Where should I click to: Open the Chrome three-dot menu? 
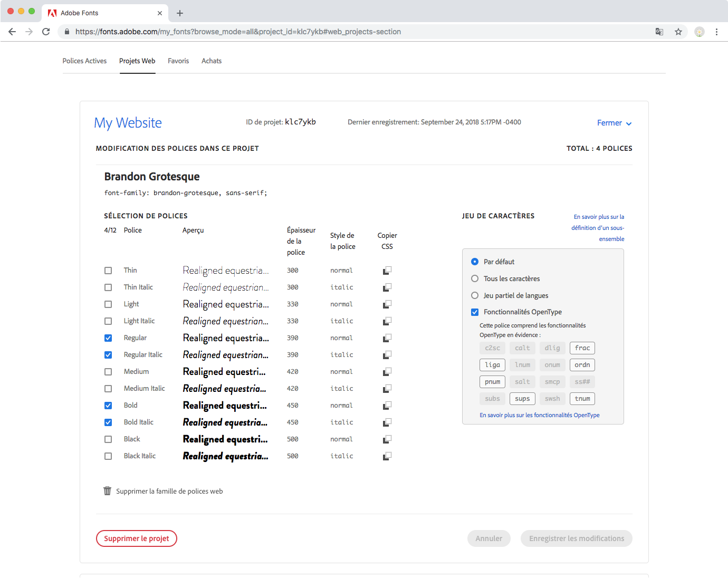coord(716,32)
